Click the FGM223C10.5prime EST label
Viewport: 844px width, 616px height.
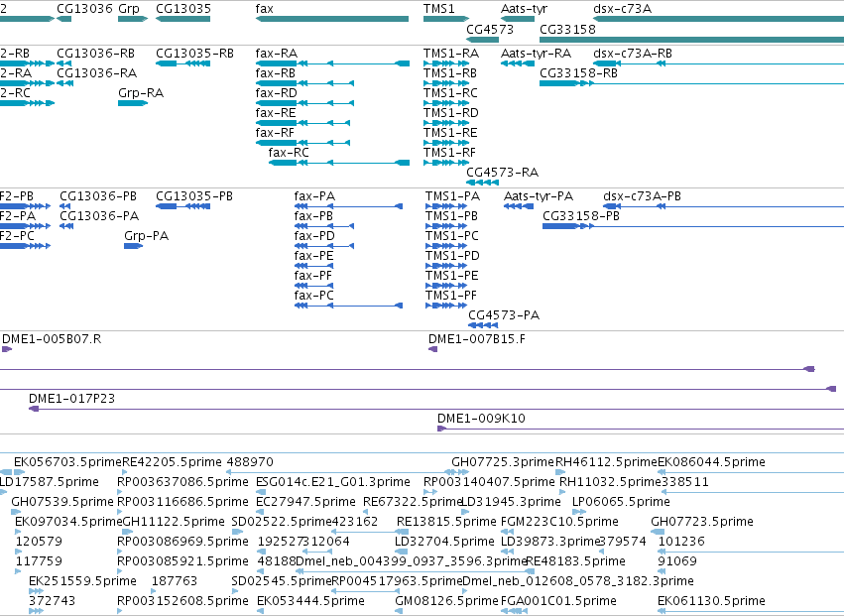pos(559,522)
